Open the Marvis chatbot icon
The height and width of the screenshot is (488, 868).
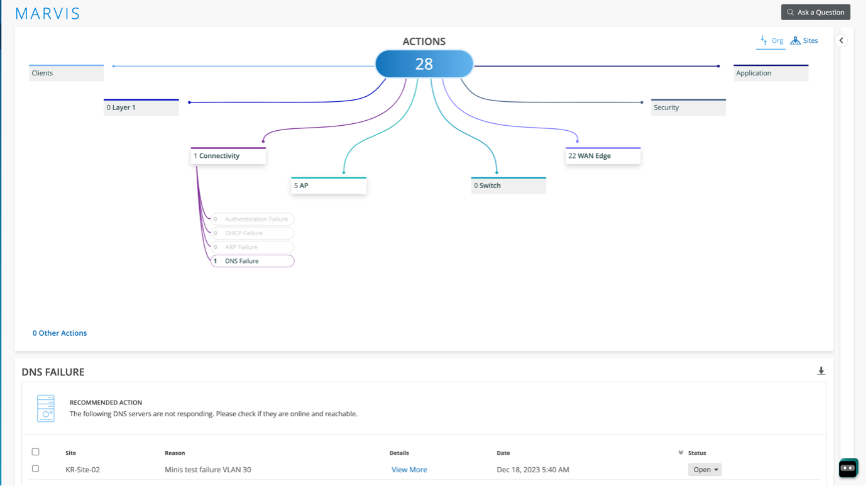(848, 468)
